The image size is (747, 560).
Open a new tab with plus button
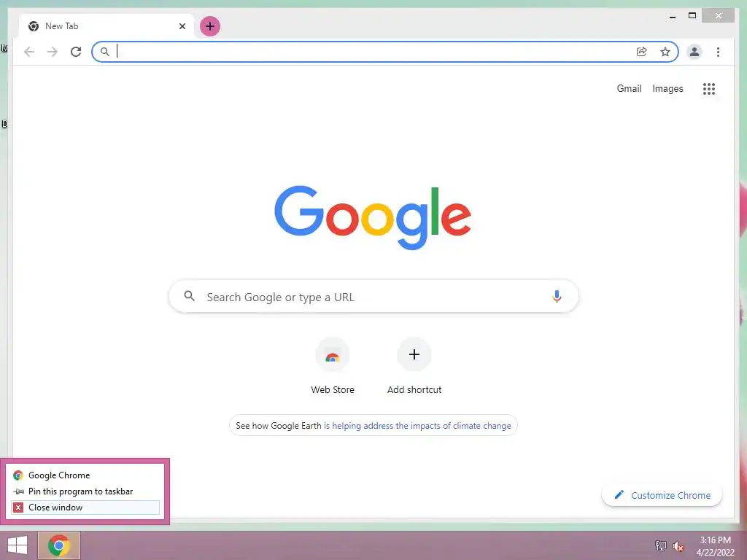(x=210, y=26)
